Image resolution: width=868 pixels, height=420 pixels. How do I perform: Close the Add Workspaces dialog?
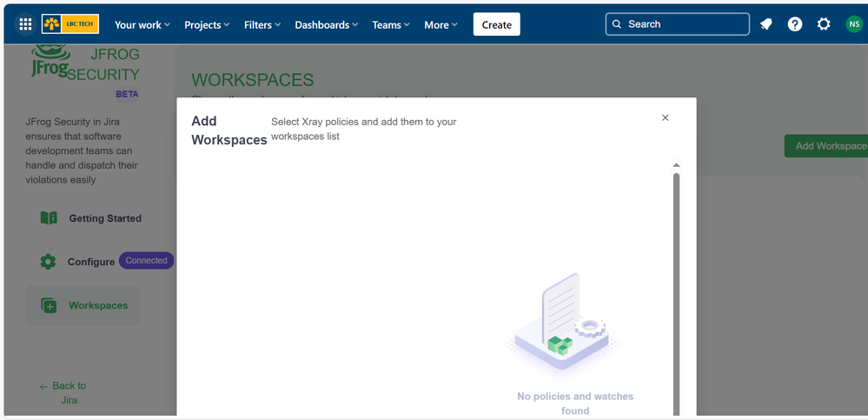click(666, 117)
